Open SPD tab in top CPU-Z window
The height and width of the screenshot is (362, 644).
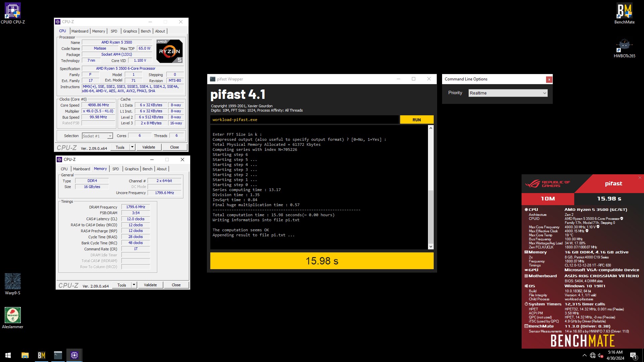[x=114, y=31]
